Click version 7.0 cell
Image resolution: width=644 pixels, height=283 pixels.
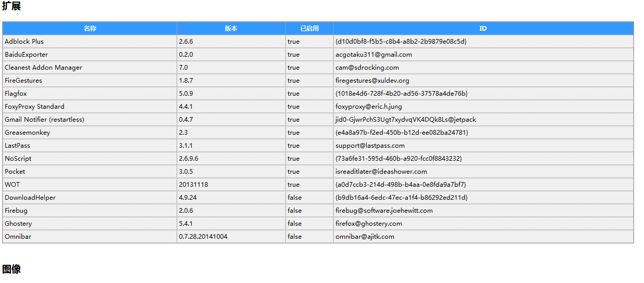(x=231, y=68)
